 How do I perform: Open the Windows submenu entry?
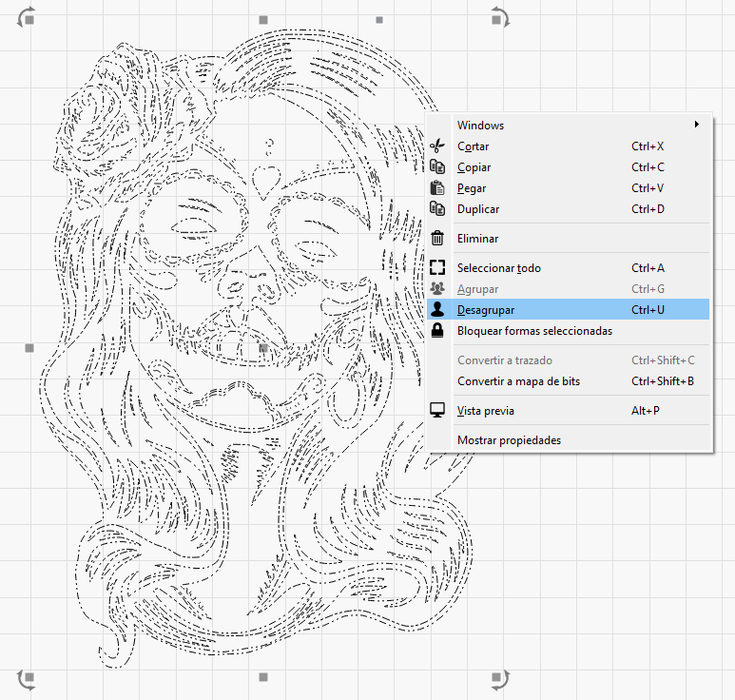click(480, 126)
